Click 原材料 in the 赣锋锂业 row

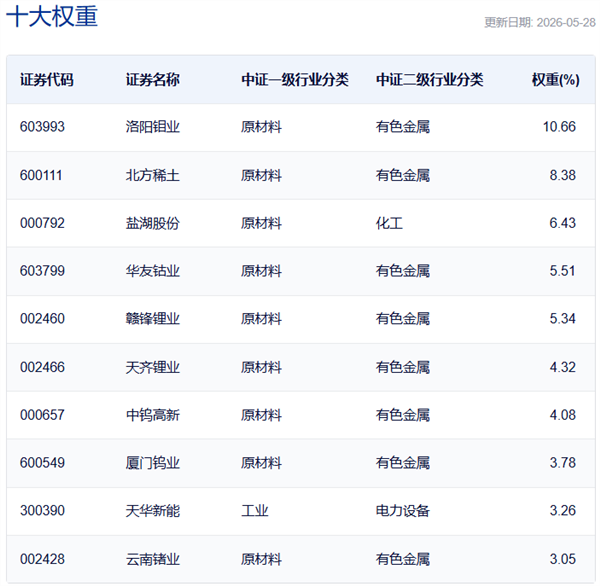pyautogui.click(x=261, y=319)
